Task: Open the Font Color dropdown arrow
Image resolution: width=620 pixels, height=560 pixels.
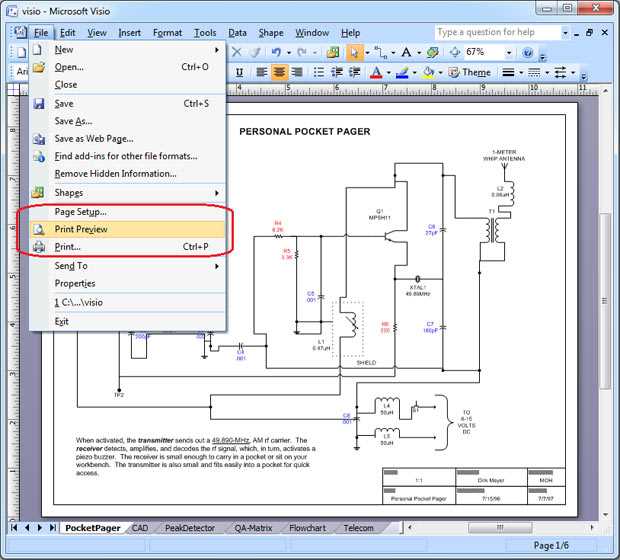Action: pos(389,72)
